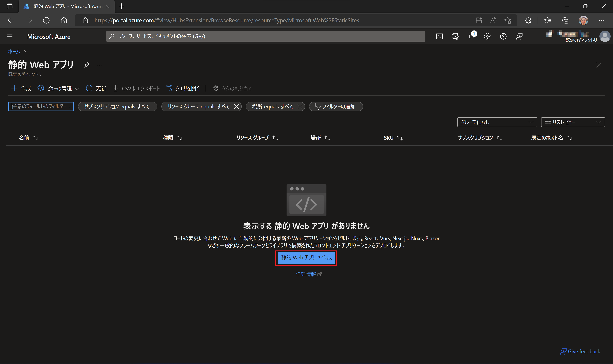Expand the グループ化なし dropdown
613x364 pixels.
[x=497, y=122]
